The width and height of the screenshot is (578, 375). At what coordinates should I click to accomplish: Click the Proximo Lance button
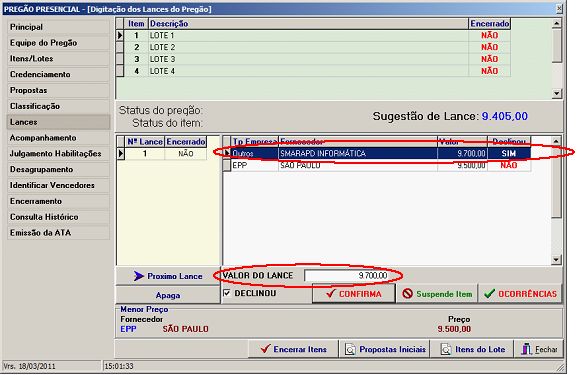[x=168, y=276]
